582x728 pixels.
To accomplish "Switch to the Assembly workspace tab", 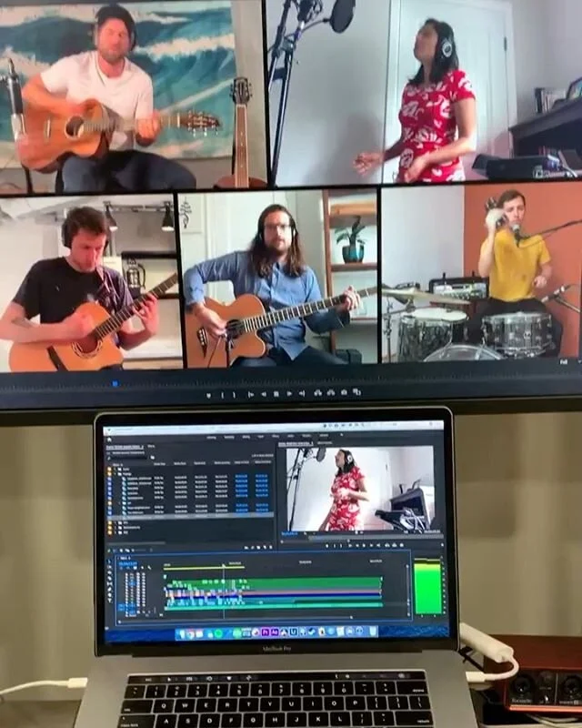I will (x=229, y=437).
